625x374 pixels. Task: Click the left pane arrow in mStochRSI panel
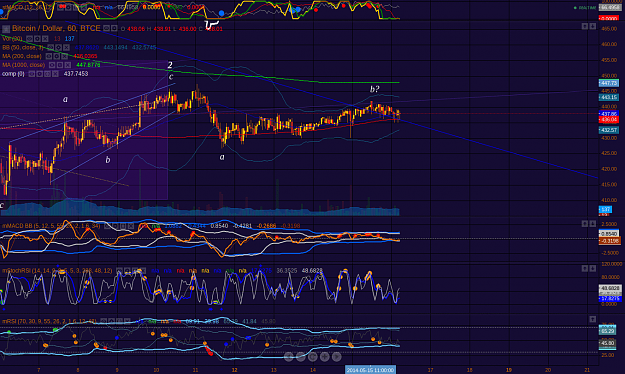tap(585, 269)
